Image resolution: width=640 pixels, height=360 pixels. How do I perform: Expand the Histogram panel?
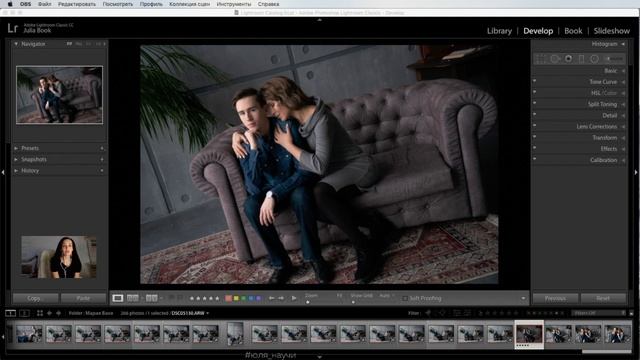[623, 44]
